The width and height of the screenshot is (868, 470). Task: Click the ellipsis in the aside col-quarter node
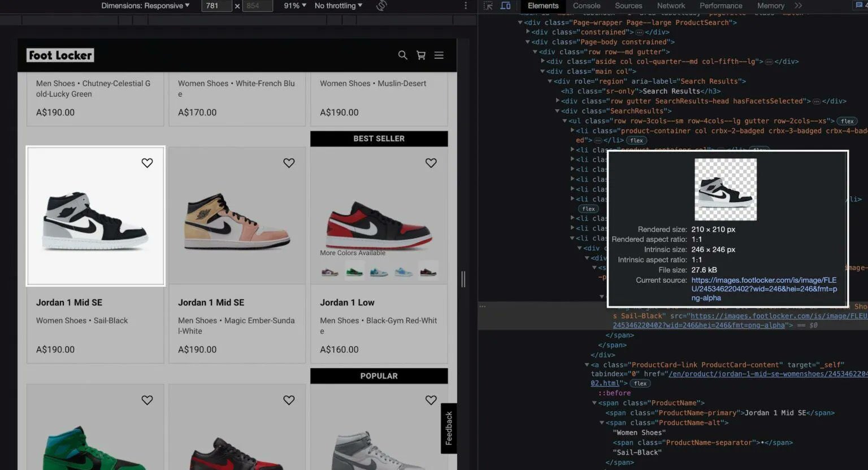click(769, 62)
